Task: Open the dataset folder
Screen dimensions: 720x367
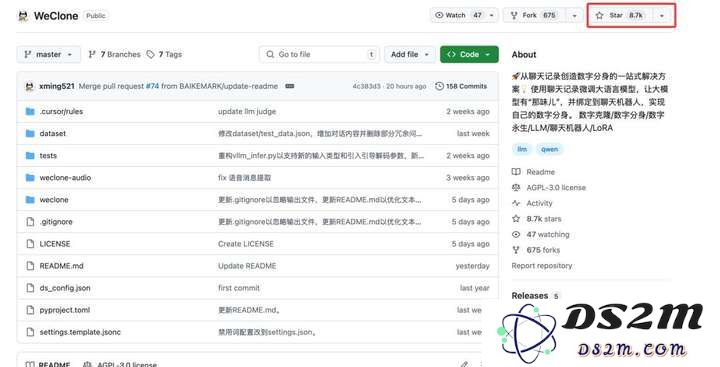Action: (52, 134)
